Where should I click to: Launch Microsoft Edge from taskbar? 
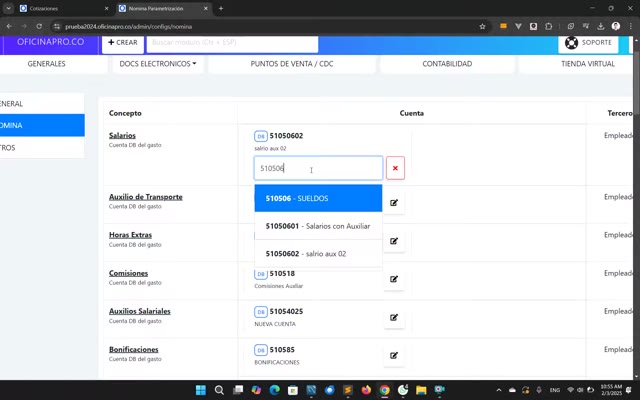(275, 390)
